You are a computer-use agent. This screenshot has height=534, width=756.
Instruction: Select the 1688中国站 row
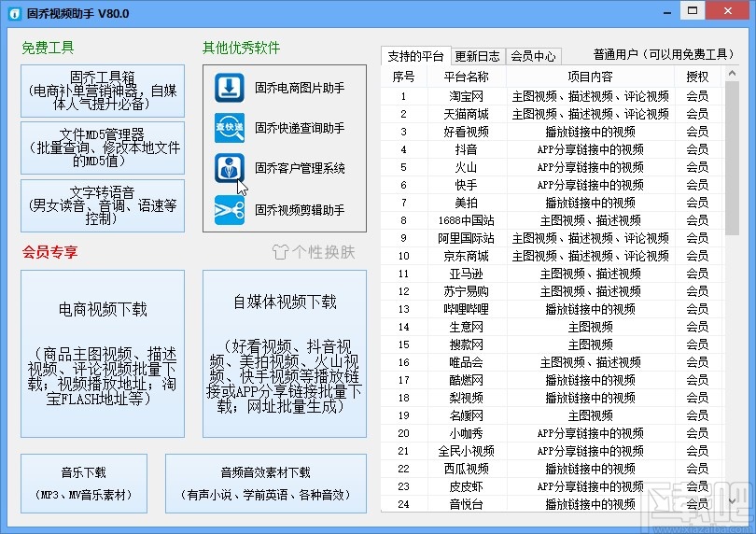pyautogui.click(x=553, y=220)
